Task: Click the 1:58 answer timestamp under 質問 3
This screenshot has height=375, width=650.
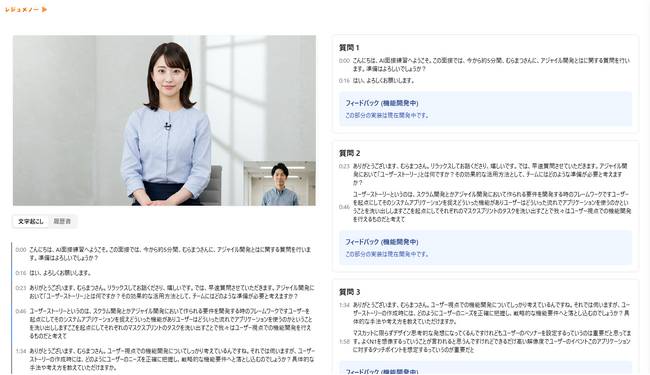Action: tap(344, 342)
